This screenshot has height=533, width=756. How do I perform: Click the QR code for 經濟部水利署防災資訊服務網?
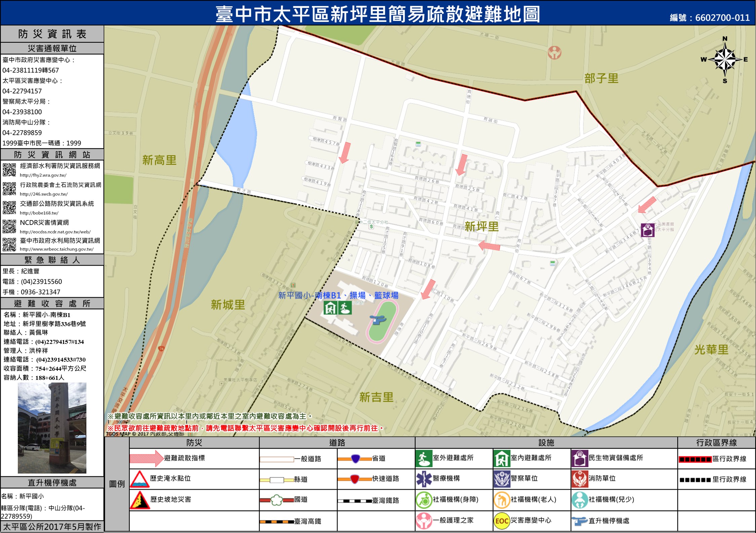pos(9,170)
